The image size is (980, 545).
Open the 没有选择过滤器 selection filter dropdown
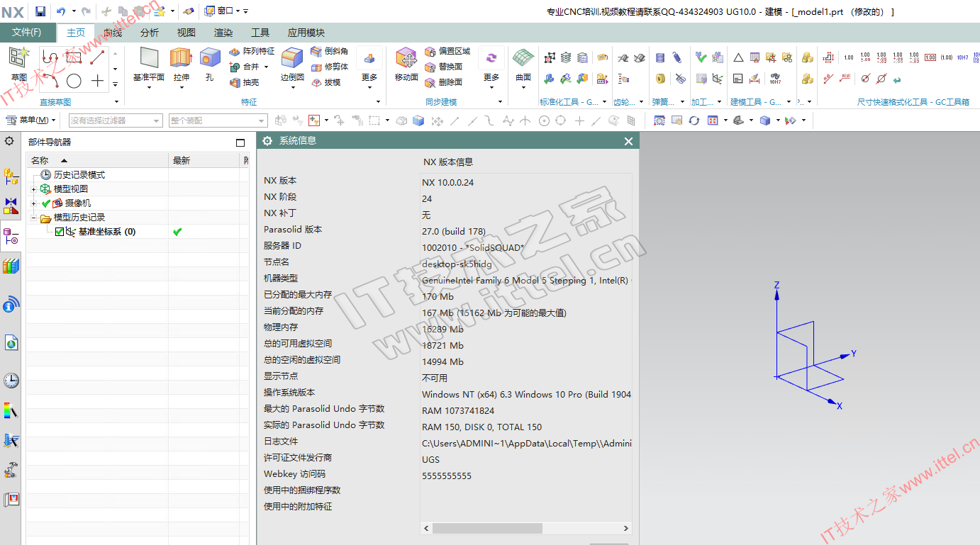click(x=116, y=120)
